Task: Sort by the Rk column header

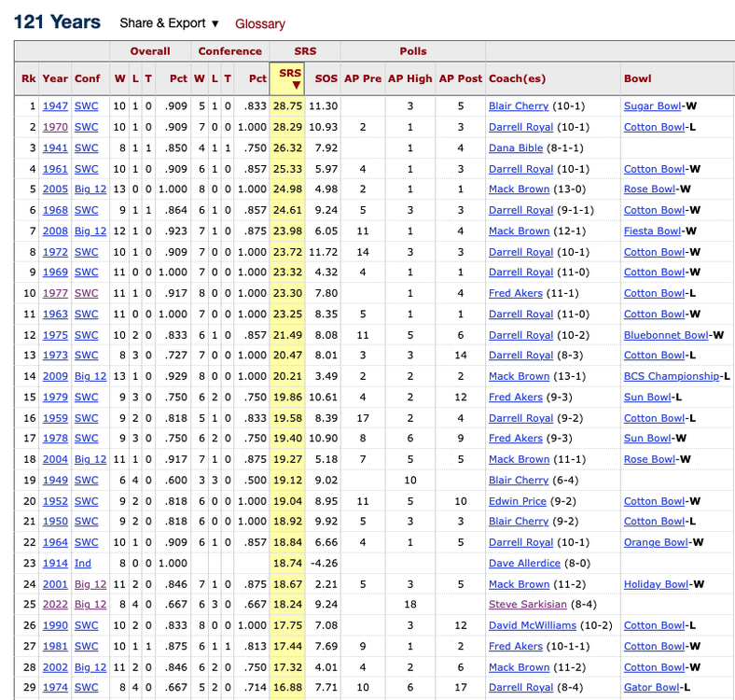Action: tap(28, 79)
